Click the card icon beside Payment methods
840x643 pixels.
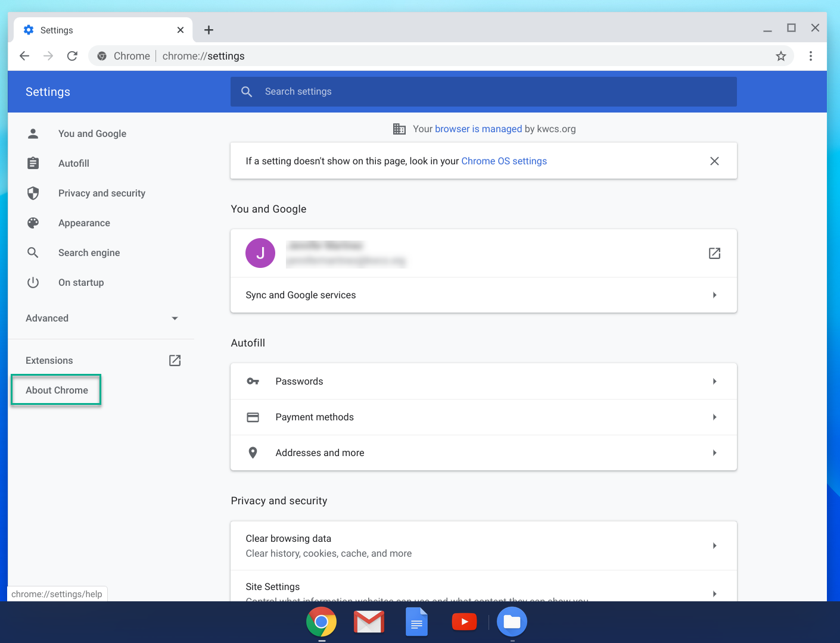coord(253,417)
